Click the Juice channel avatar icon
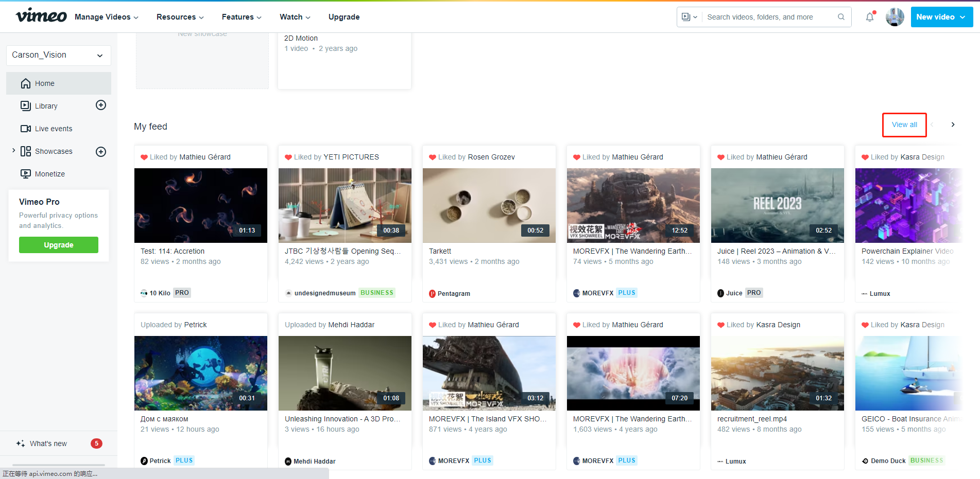 pyautogui.click(x=721, y=293)
